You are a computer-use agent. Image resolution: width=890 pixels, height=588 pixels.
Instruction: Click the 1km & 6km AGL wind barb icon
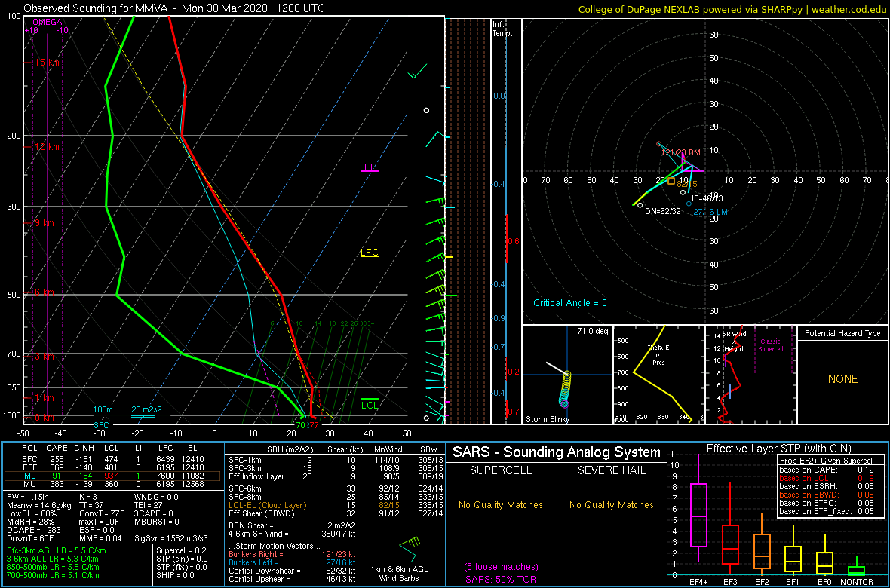point(410,547)
